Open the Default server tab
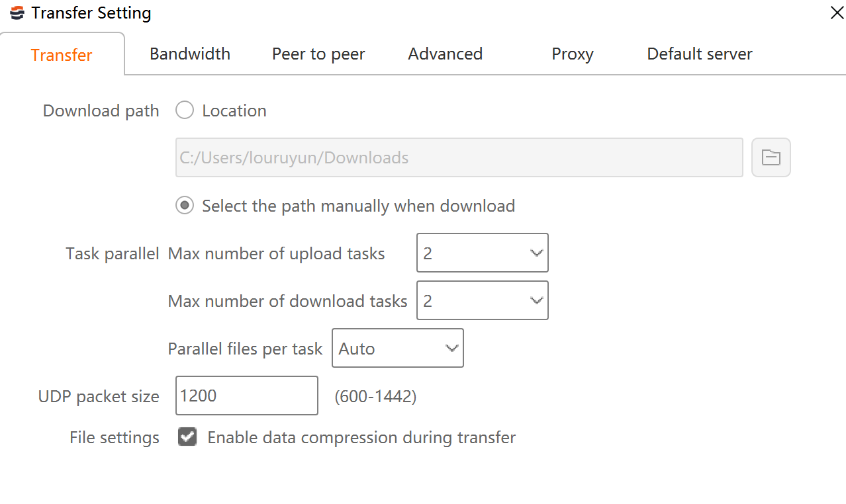Viewport: 846px width, 504px height. point(700,54)
